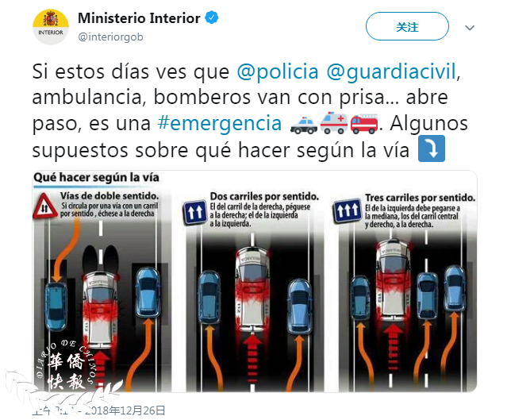
Task: Open the embedded infographic image
Action: click(255, 281)
